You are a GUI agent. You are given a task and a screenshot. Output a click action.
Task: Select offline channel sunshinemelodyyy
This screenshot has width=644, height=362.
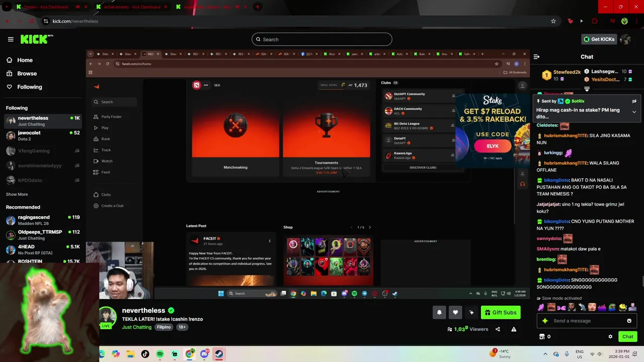click(x=43, y=165)
